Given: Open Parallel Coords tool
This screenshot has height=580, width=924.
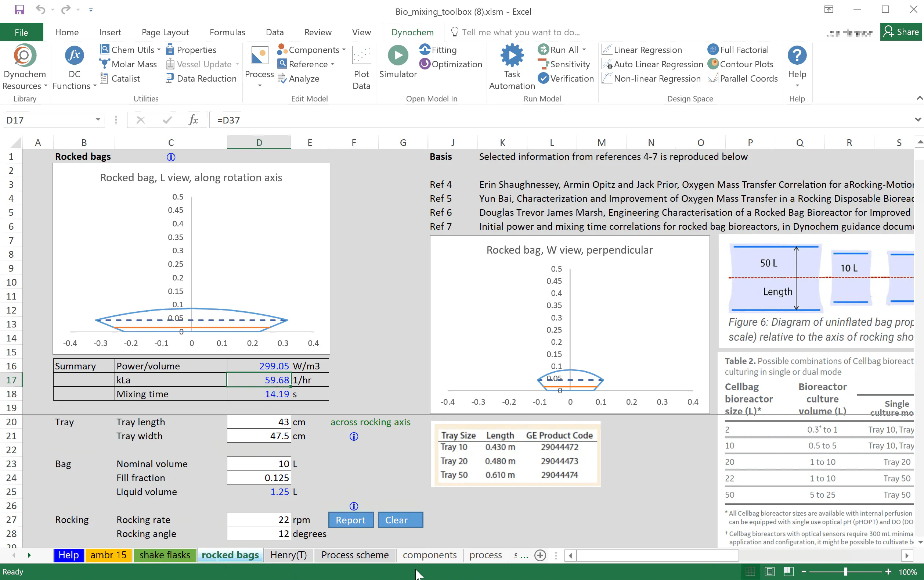Looking at the screenshot, I should (x=743, y=78).
